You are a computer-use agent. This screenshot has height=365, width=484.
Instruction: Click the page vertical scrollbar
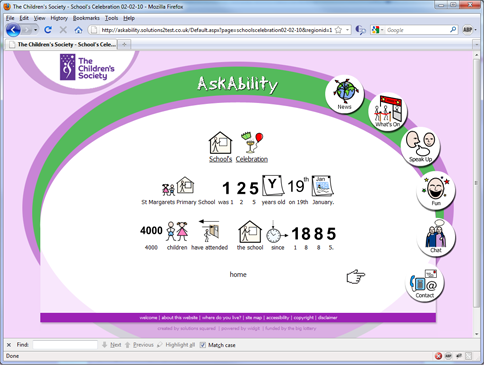click(476, 183)
